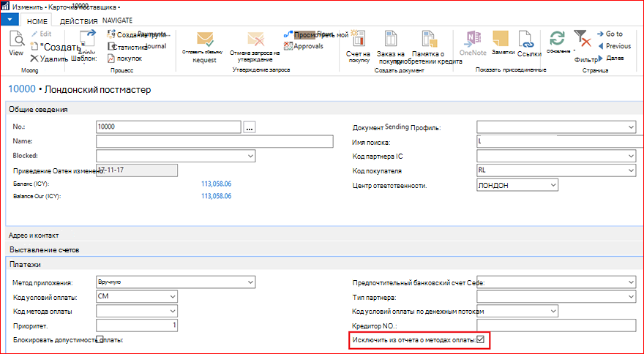Click into the Имя поиска field
Viewport: 644px width, 354px height.
click(x=561, y=141)
